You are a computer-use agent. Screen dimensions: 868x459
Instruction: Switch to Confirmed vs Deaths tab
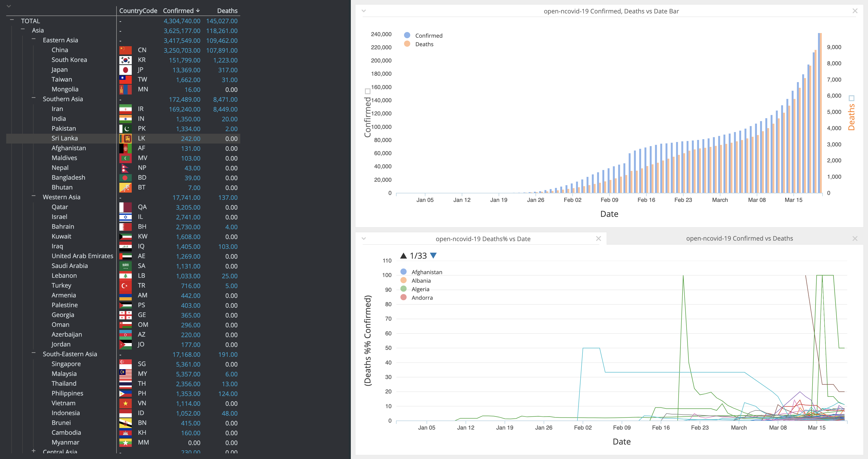click(x=739, y=239)
